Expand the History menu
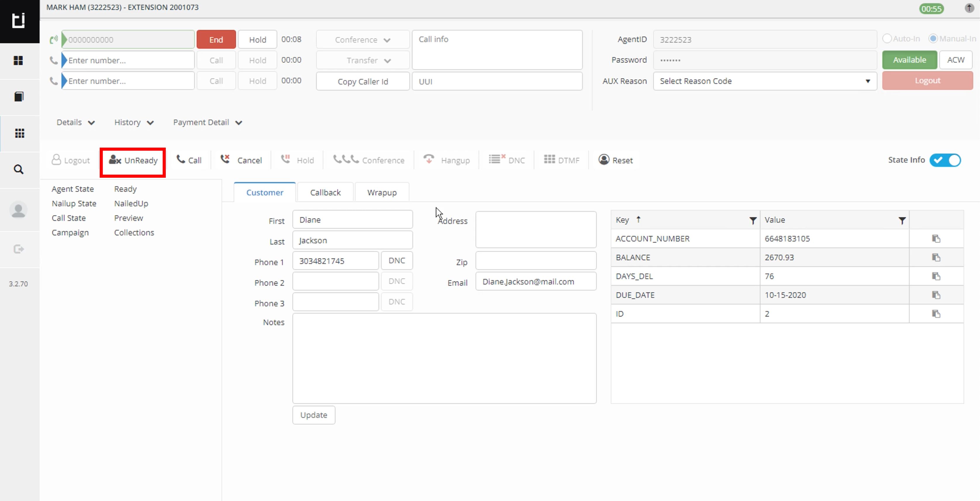Viewport: 980px width, 501px height. point(134,122)
